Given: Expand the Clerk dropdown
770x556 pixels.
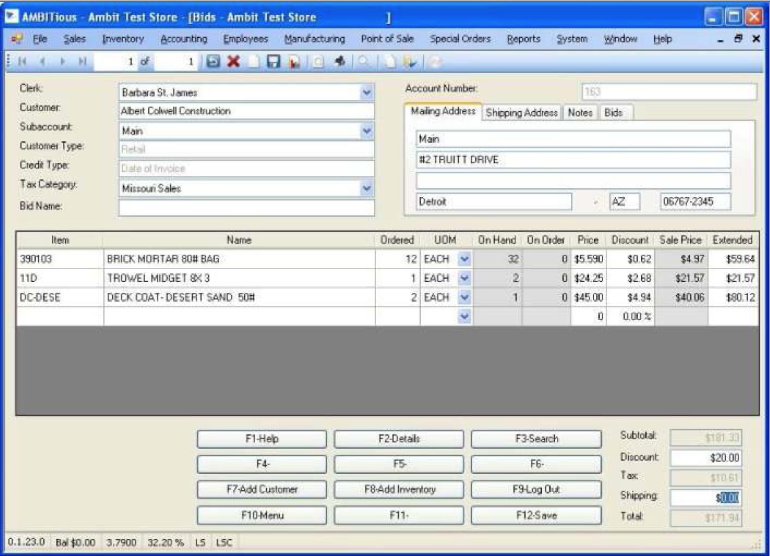Looking at the screenshot, I should [x=365, y=92].
